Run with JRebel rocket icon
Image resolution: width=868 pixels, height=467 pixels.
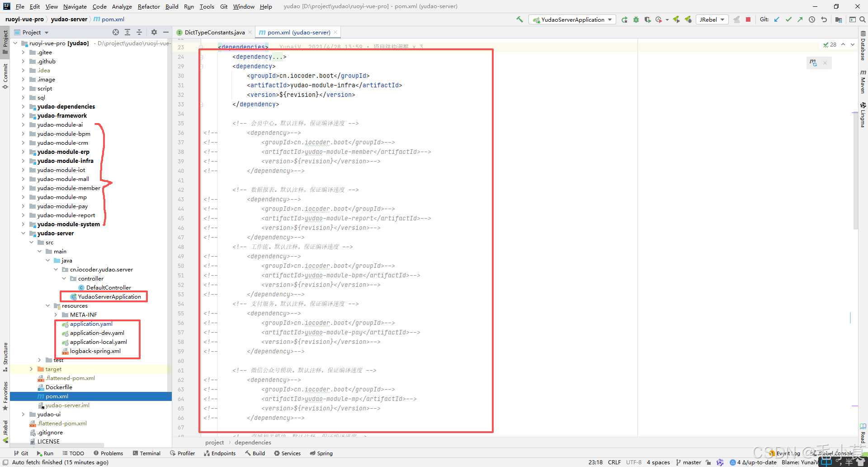click(676, 19)
